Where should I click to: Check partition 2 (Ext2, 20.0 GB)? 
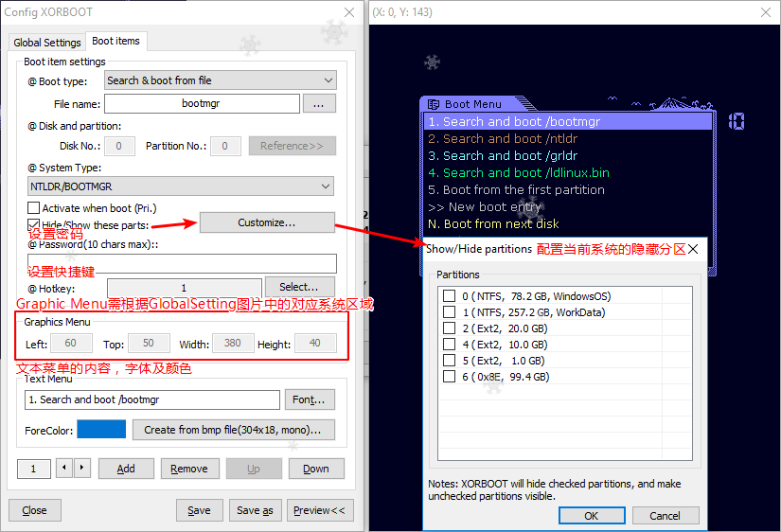[450, 328]
